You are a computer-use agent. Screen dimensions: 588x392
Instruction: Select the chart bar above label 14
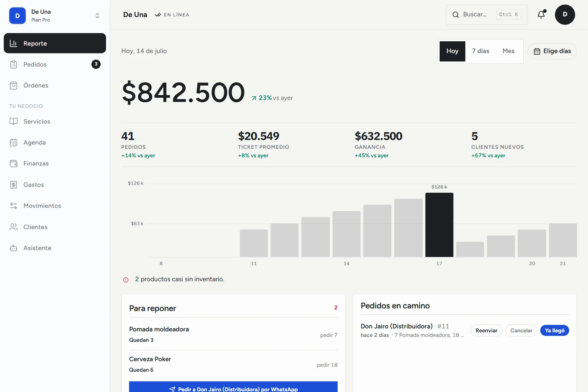tap(346, 234)
